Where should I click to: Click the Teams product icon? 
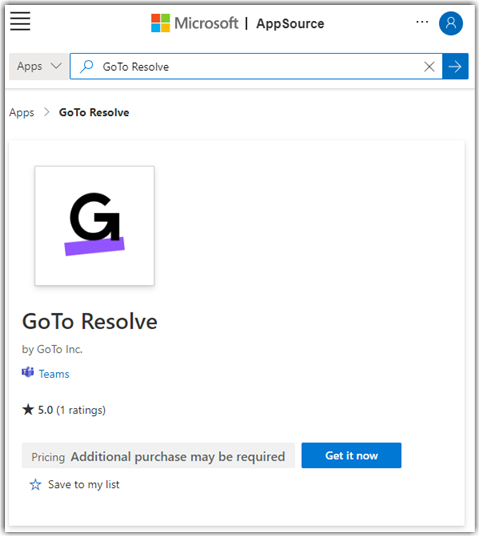pyautogui.click(x=28, y=372)
